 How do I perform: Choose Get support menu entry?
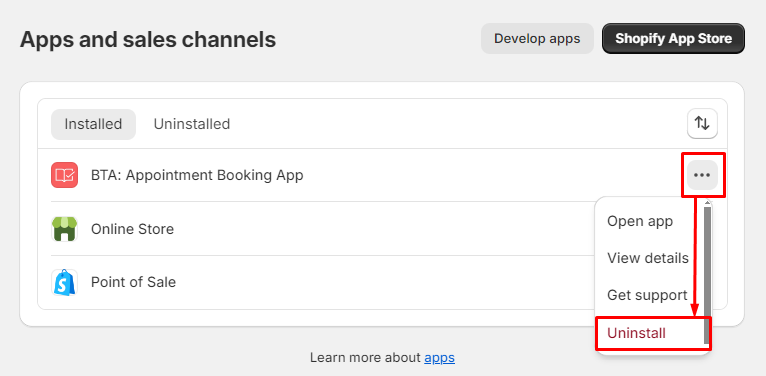tap(647, 295)
